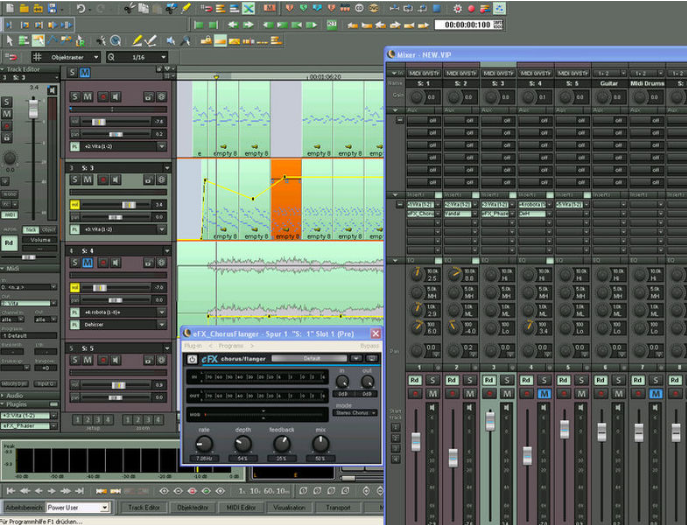Click the Default preset name in eFX
Image resolution: width=687 pixels, height=525 pixels.
click(x=311, y=358)
